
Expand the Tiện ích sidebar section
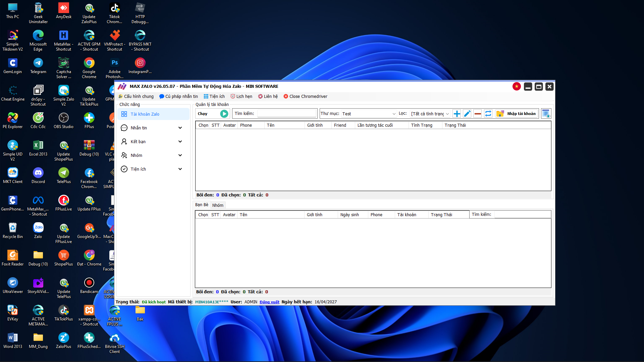tap(153, 169)
